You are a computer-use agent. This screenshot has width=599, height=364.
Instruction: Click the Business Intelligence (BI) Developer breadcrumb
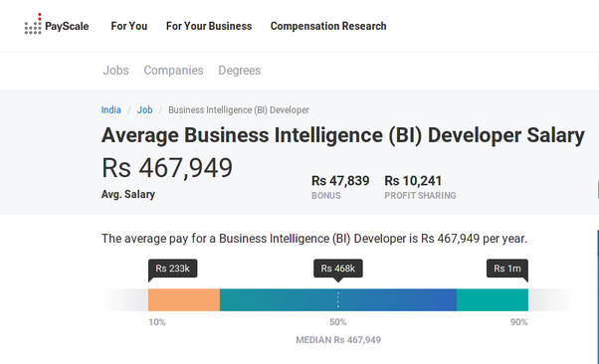239,110
